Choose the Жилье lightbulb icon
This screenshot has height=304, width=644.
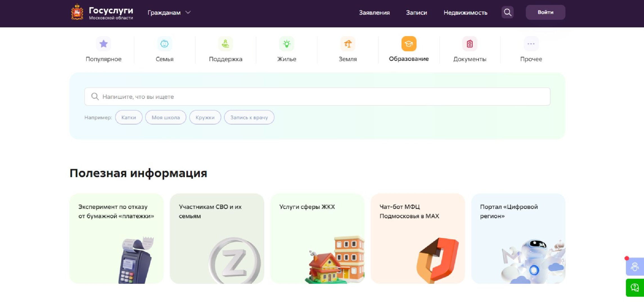(x=287, y=44)
